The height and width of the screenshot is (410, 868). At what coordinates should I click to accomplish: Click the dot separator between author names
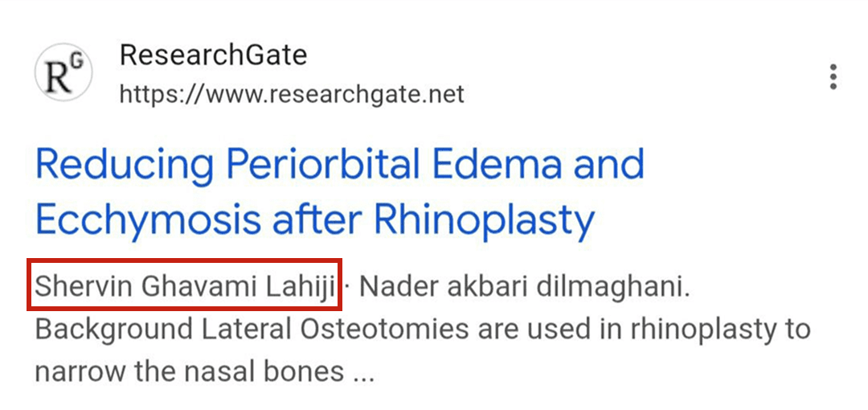347,286
